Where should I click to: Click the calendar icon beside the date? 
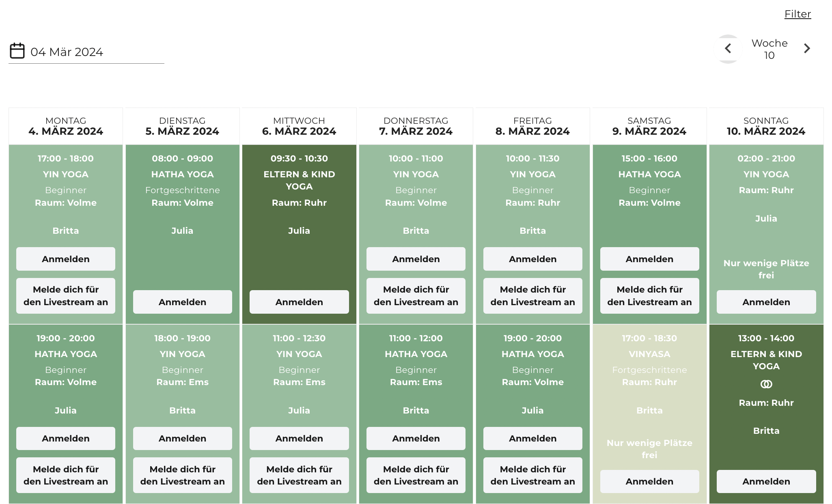[17, 51]
